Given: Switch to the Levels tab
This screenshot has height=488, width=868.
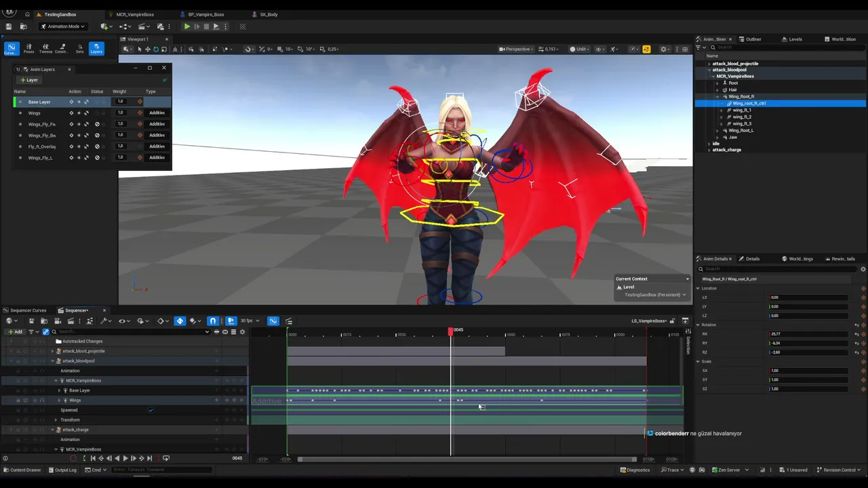Looking at the screenshot, I should point(795,39).
